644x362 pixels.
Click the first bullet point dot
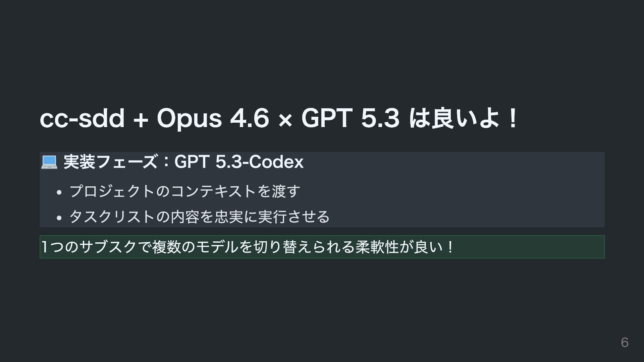click(x=59, y=192)
